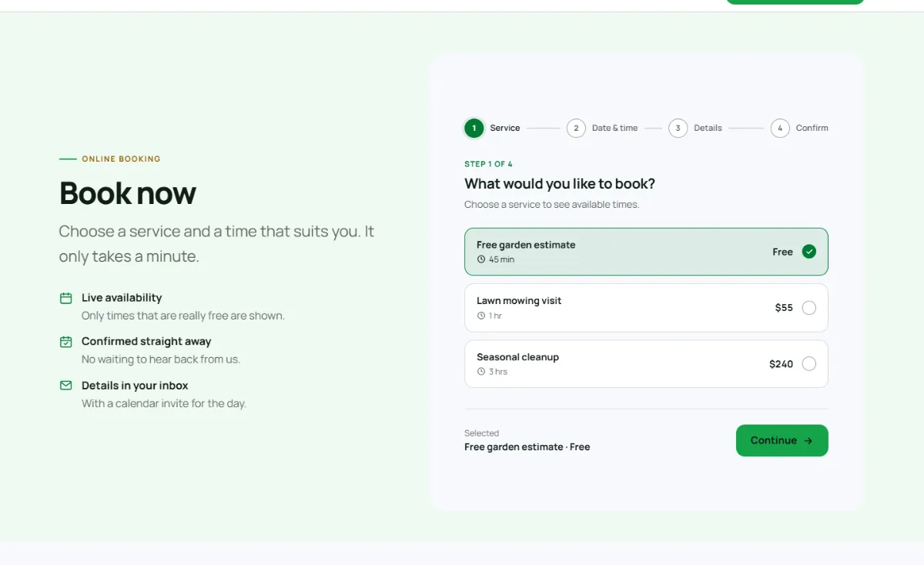
Task: Click step 4 circle for Confirm
Action: (x=780, y=129)
